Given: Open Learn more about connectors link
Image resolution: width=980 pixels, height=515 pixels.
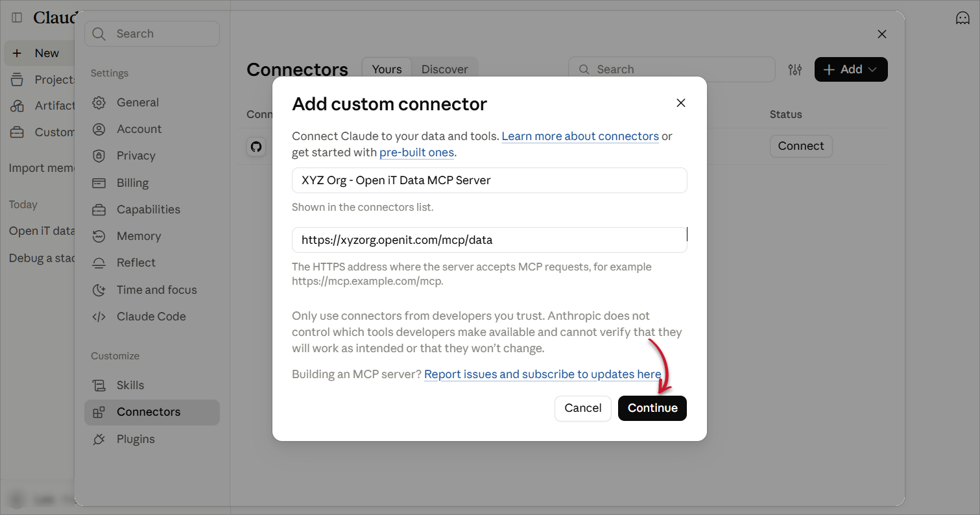Looking at the screenshot, I should pos(580,136).
